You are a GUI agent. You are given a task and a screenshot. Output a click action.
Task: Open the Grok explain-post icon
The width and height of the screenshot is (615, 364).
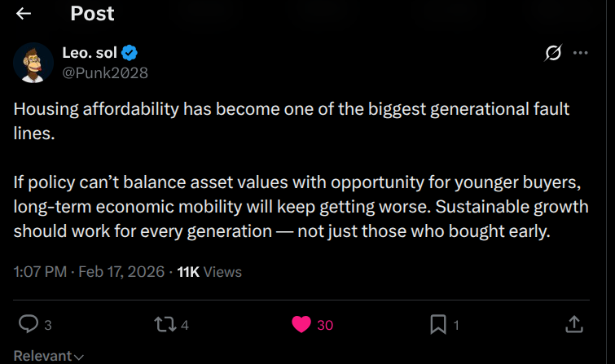point(553,53)
